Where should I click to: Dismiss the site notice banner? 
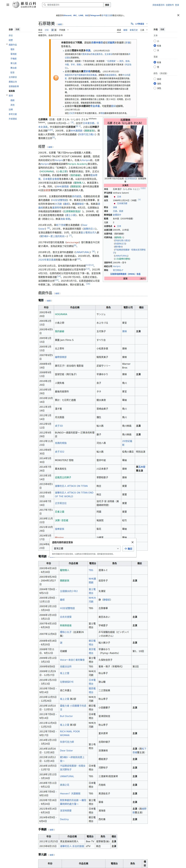tap(178, 15)
